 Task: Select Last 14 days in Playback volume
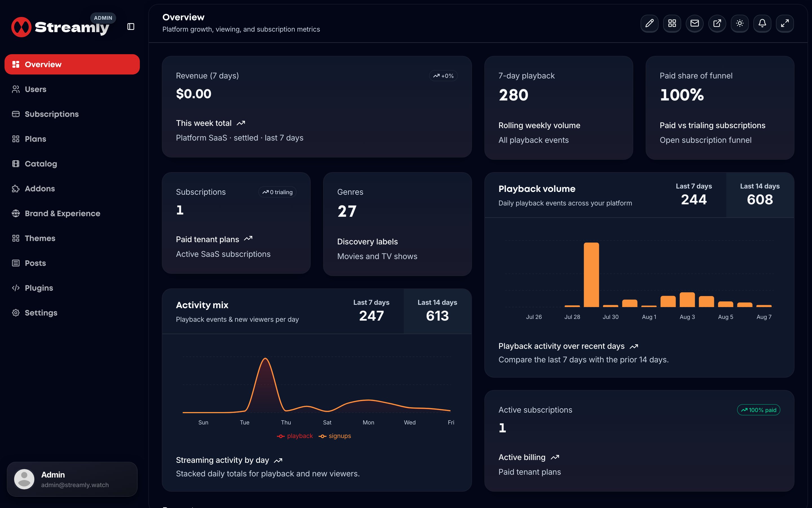(760, 195)
